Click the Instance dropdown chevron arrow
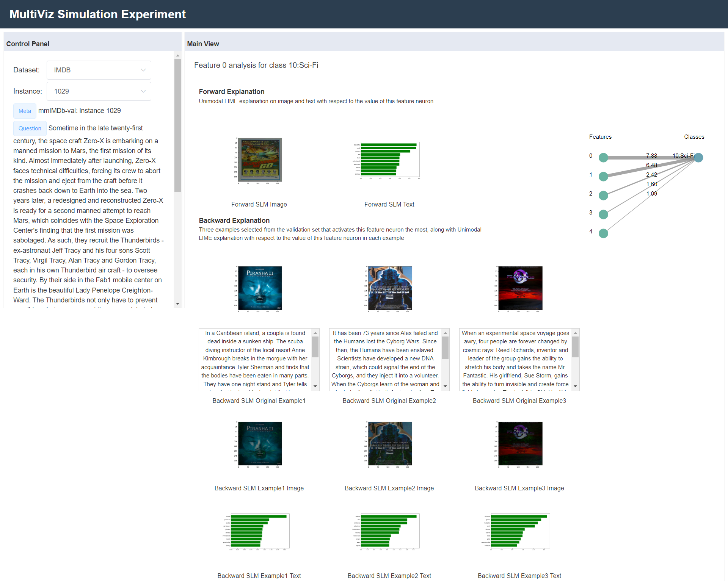 (143, 91)
